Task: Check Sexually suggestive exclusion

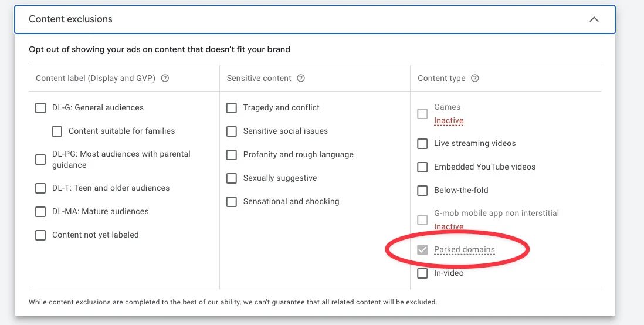Action: pos(232,178)
